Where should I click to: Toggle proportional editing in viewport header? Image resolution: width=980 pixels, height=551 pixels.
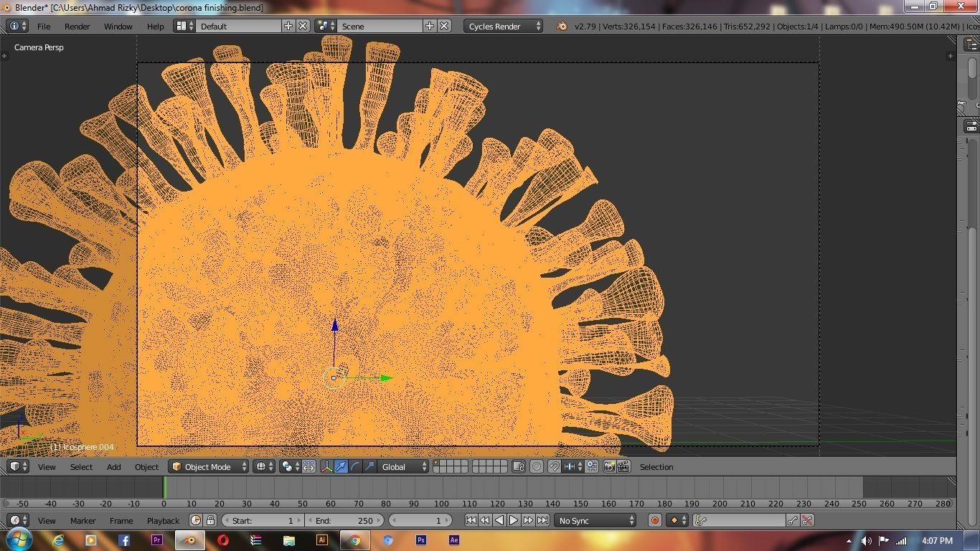click(x=537, y=466)
